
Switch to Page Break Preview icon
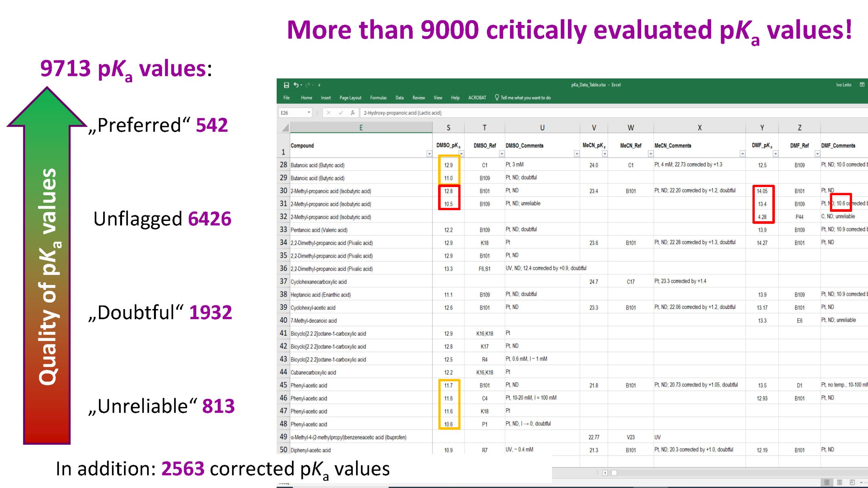(852, 482)
